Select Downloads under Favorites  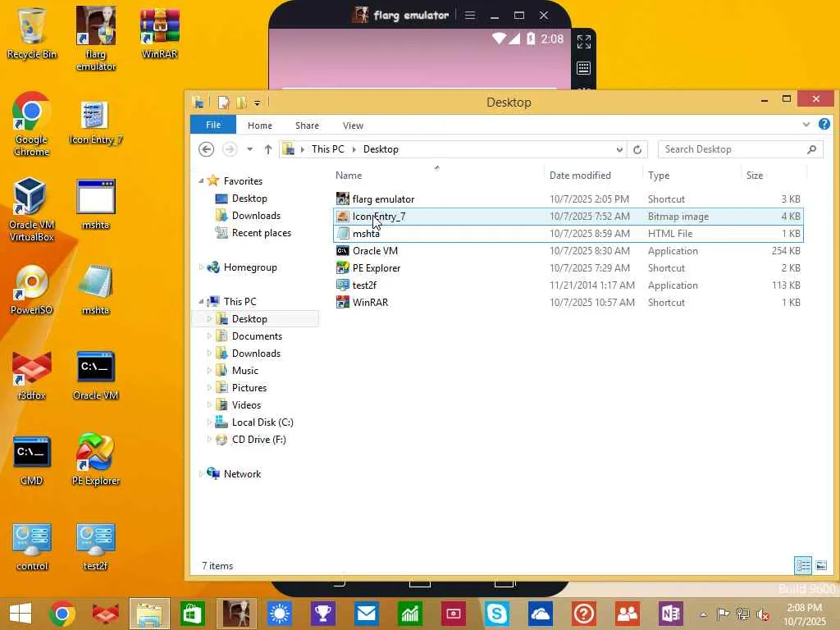pos(256,216)
